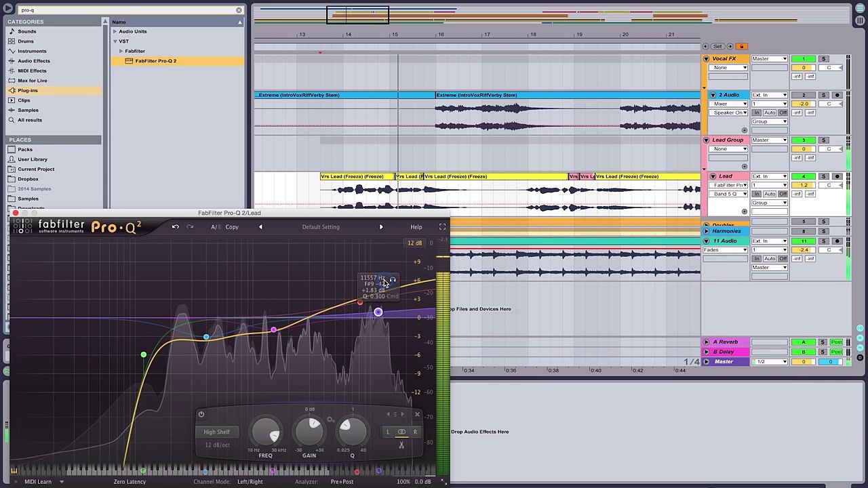Solo the Lead track
Screen dimensions: 868x488
point(823,176)
